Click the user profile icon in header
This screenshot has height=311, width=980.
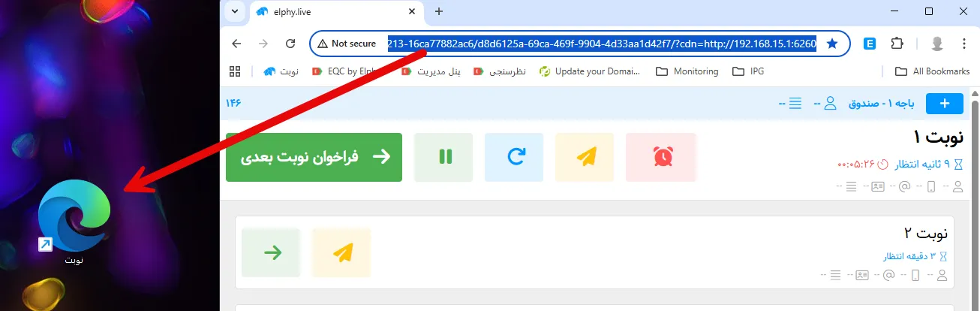click(829, 104)
